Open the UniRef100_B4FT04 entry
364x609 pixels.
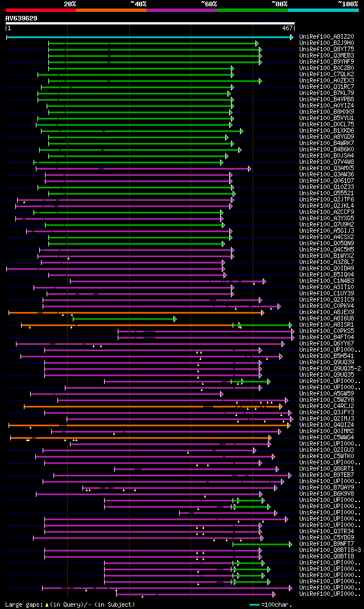coord(326,338)
